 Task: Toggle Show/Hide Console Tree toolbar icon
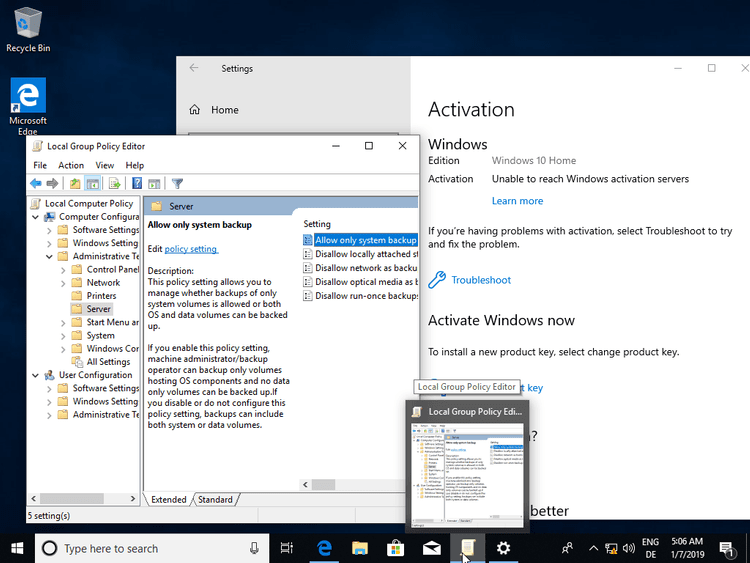click(93, 183)
